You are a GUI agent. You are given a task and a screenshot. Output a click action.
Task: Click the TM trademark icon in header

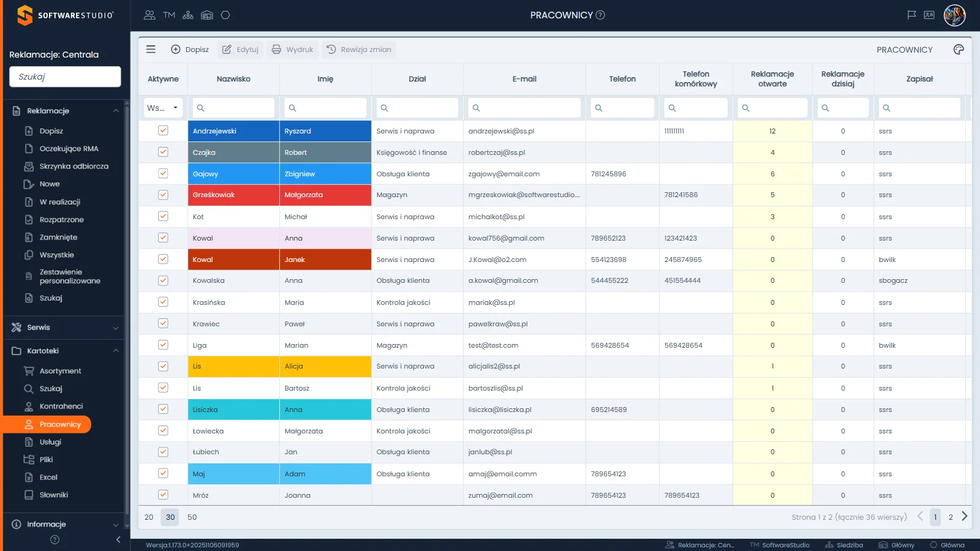pyautogui.click(x=169, y=15)
